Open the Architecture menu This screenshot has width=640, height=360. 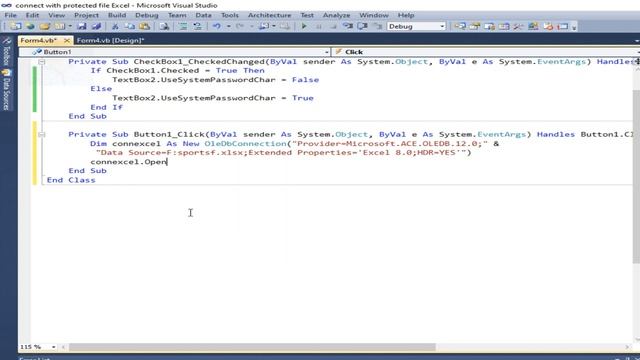(x=269, y=15)
